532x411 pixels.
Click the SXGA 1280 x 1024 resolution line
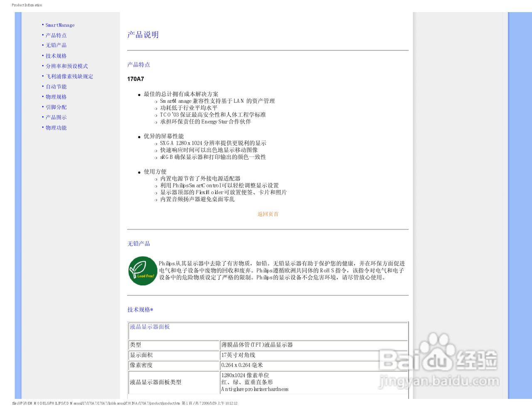pyautogui.click(x=213, y=143)
